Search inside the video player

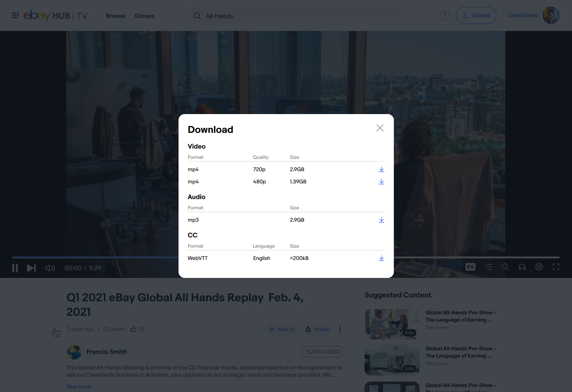pos(505,267)
